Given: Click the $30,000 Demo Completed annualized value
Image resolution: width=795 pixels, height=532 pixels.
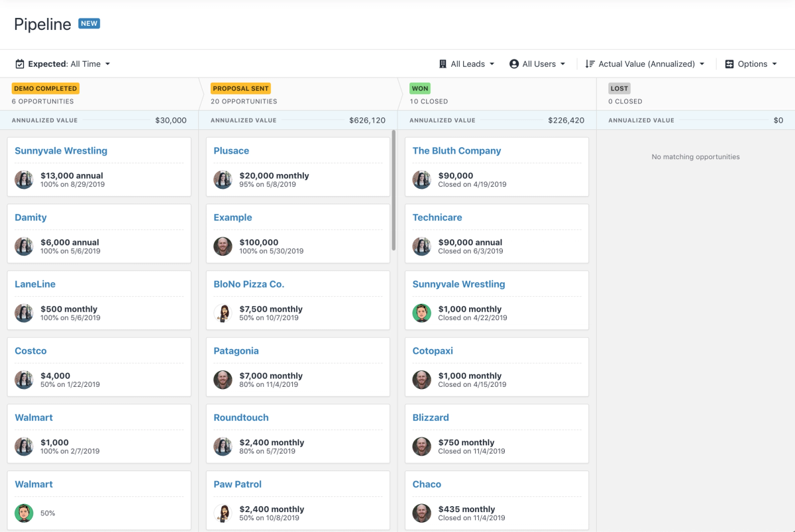Looking at the screenshot, I should click(171, 121).
